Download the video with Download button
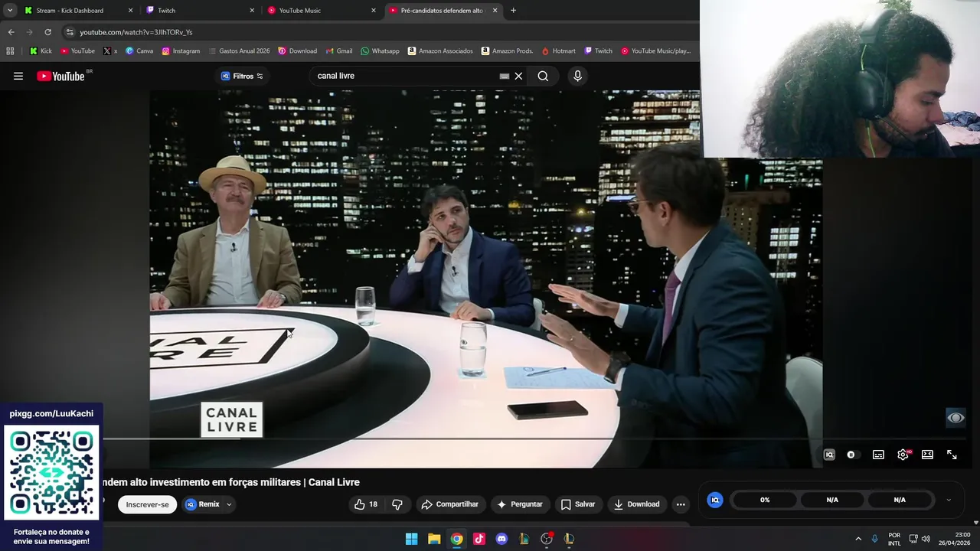Viewport: 980px width, 551px height. coord(637,504)
